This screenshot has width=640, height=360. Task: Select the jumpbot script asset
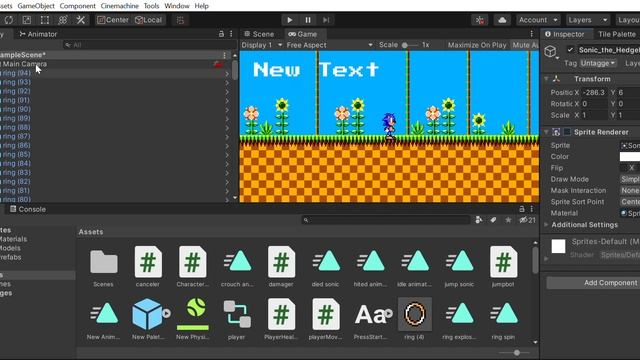point(503,267)
